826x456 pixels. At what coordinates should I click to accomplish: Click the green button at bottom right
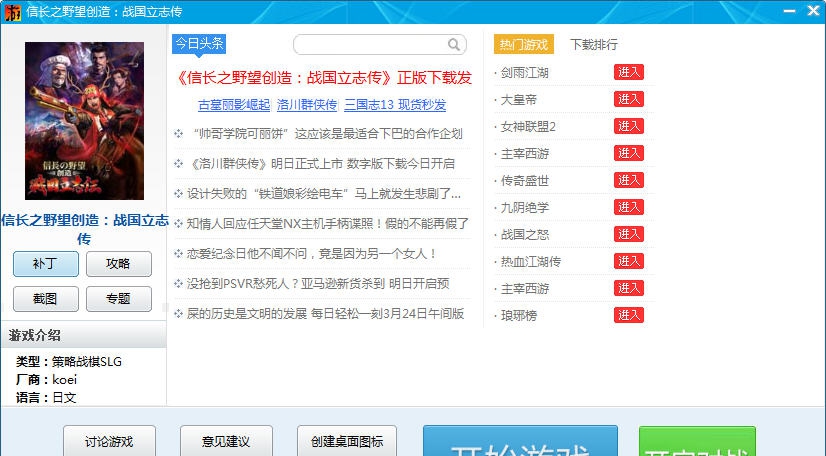point(697,441)
